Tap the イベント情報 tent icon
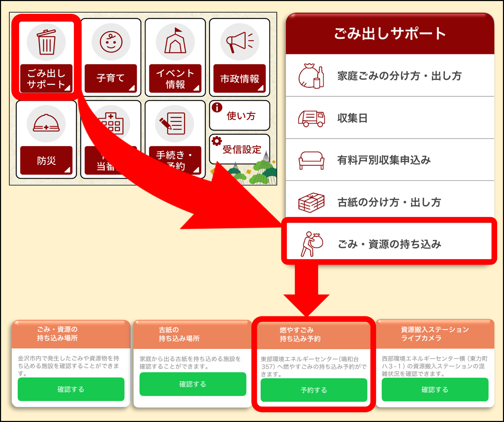This screenshot has width=504, height=422. tap(175, 42)
